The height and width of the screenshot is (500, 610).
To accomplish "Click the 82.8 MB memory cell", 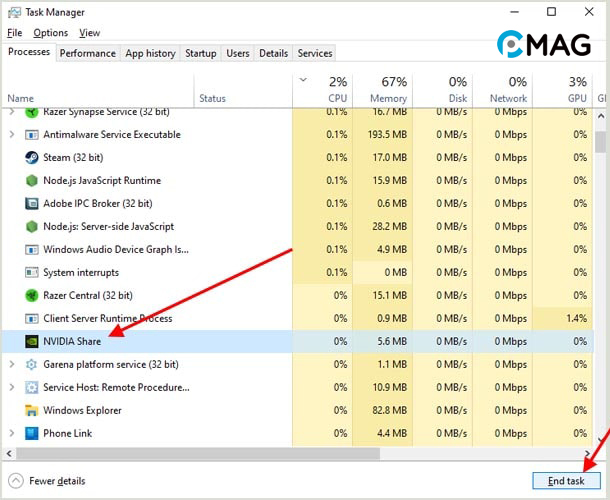I will (383, 411).
